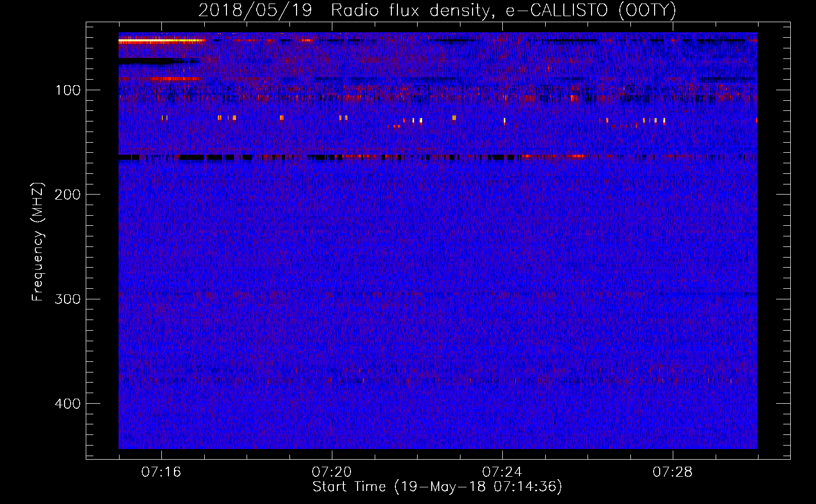Click the "Frequency (MHZ)" y-axis label
Viewport: 816px width, 504px height.
point(38,242)
